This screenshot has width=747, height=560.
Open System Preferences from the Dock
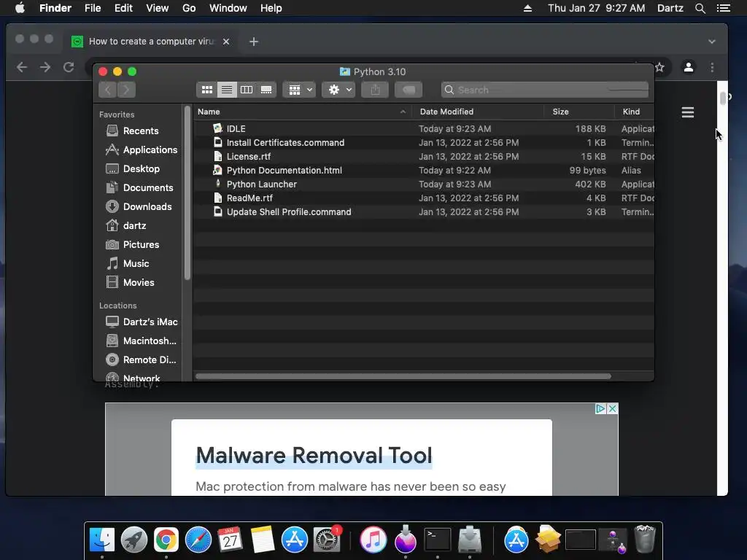[327, 540]
